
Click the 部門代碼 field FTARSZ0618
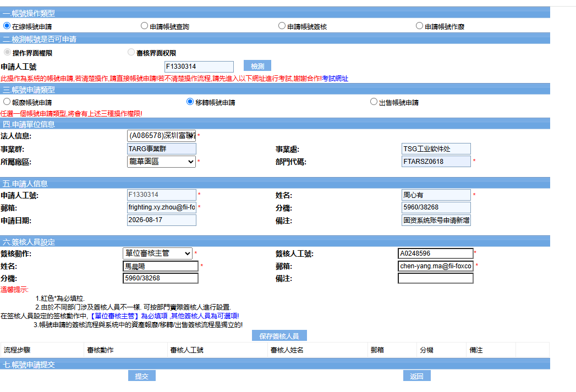[x=436, y=162]
